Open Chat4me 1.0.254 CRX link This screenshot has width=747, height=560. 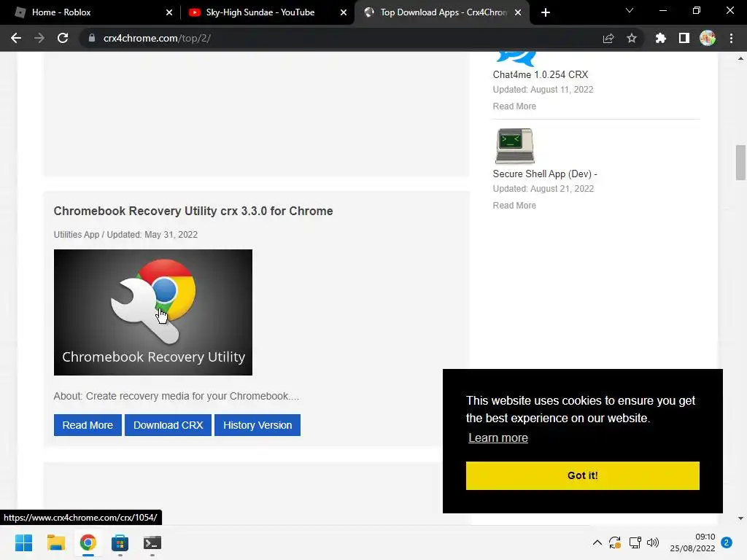pos(541,75)
